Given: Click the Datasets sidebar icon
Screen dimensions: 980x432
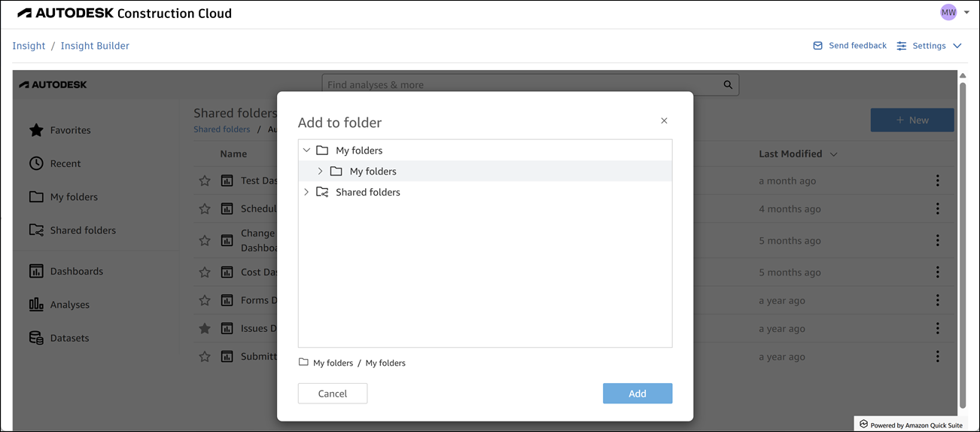Looking at the screenshot, I should click(36, 338).
